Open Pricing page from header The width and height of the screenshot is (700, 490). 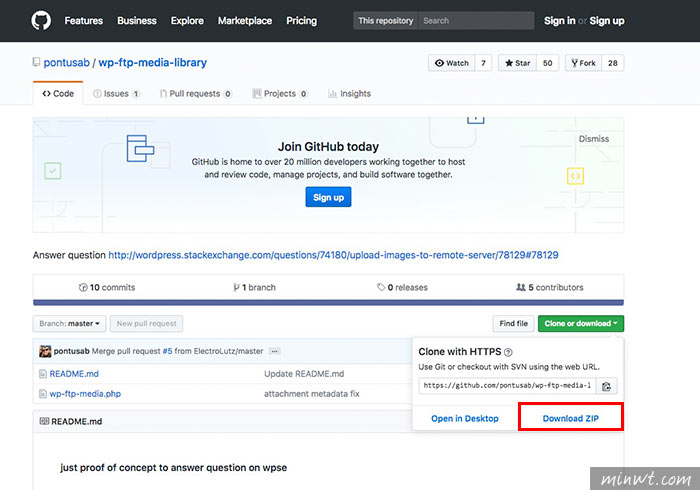point(301,21)
